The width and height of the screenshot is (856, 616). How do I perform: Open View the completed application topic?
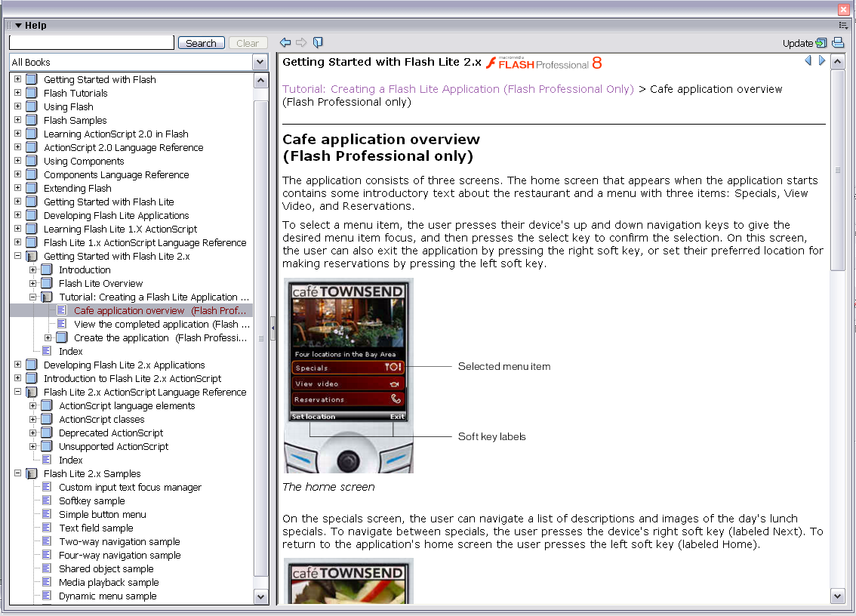click(155, 325)
